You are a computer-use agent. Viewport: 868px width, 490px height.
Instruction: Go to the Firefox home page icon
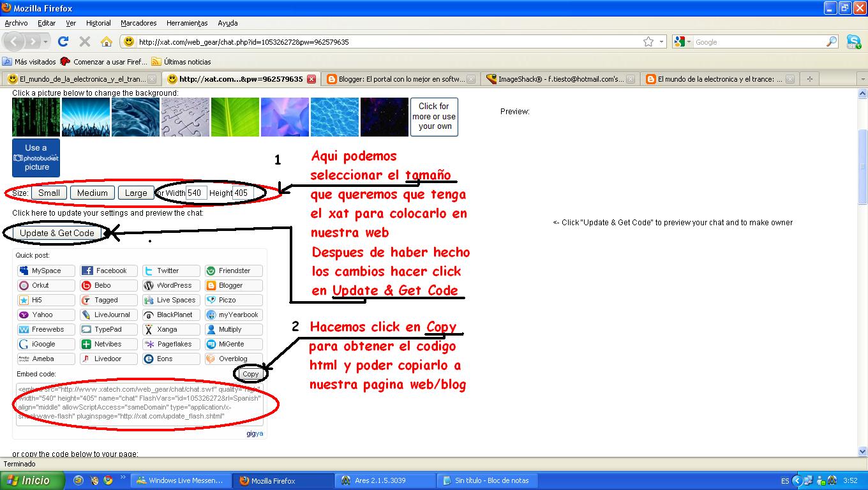(x=106, y=41)
